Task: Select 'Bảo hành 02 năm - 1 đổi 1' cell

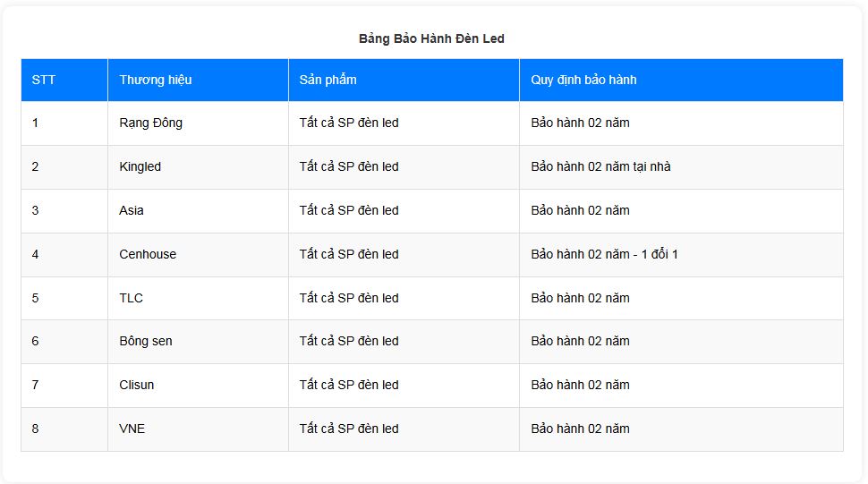Action: (604, 254)
